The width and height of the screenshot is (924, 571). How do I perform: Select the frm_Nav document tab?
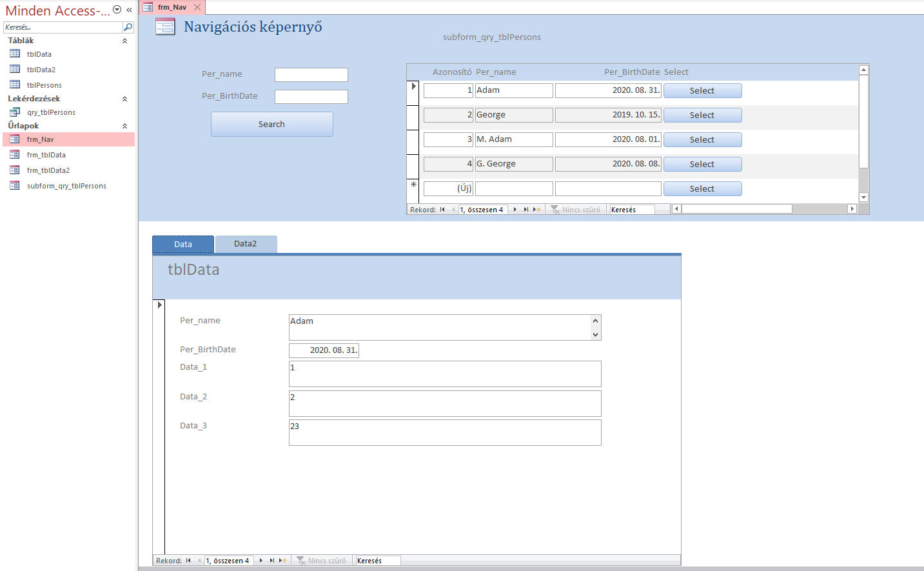click(x=172, y=7)
